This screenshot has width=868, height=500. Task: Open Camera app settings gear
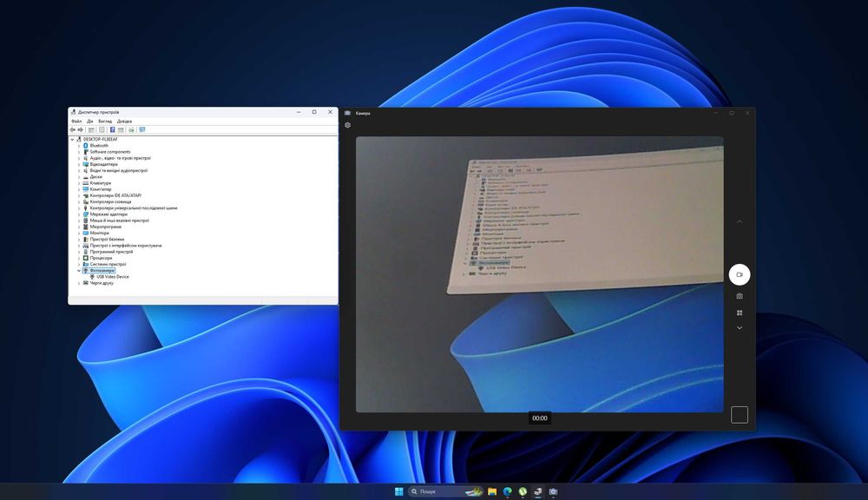click(x=348, y=125)
